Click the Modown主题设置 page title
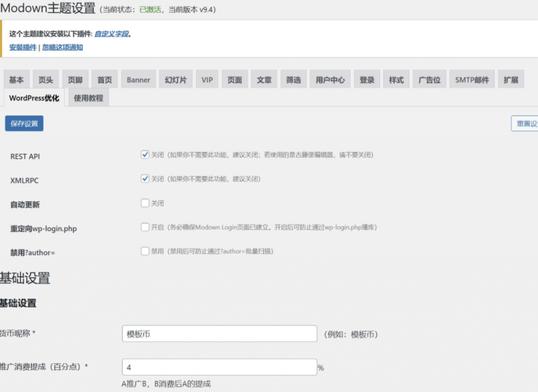538x392 pixels. pos(48,8)
